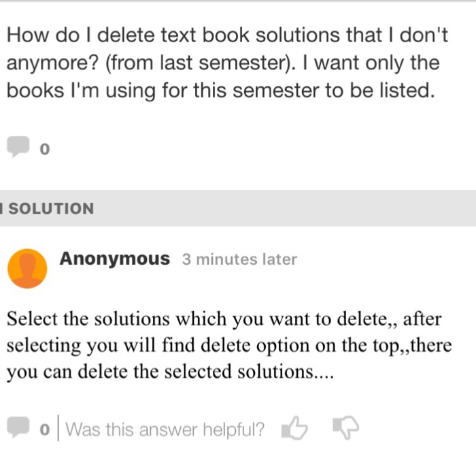Click the "3 minutes later" timestamp
The height and width of the screenshot is (469, 476).
(239, 259)
